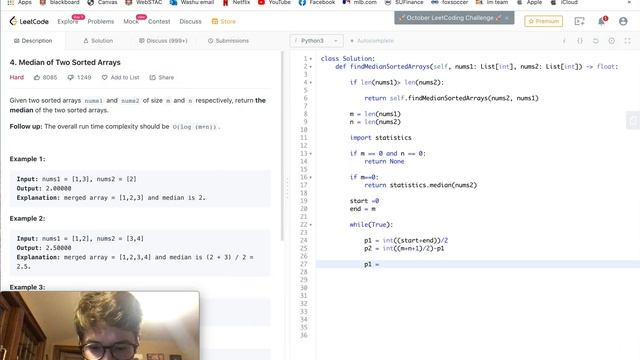Click the Premium button
This screenshot has width=640, height=360.
[543, 21]
